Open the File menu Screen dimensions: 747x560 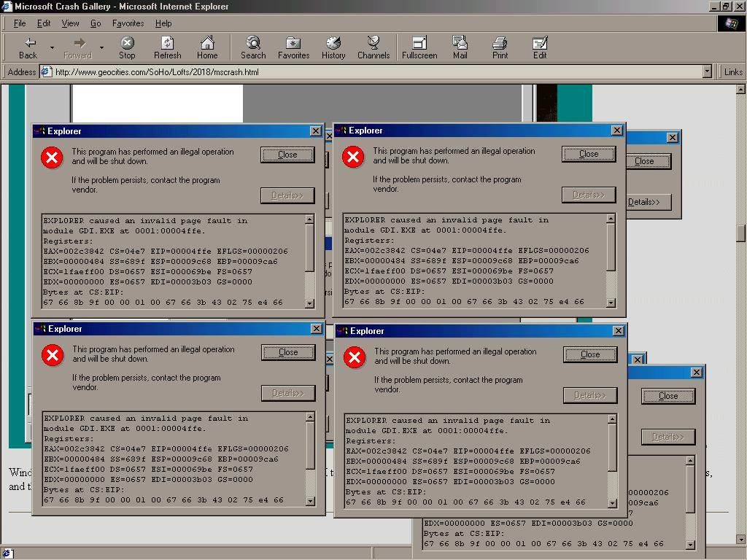20,23
